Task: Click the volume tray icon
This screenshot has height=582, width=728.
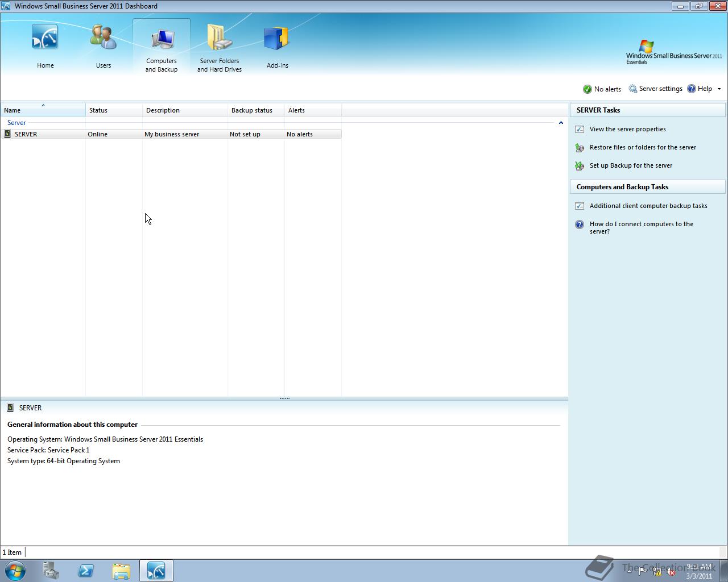Action: [671, 572]
